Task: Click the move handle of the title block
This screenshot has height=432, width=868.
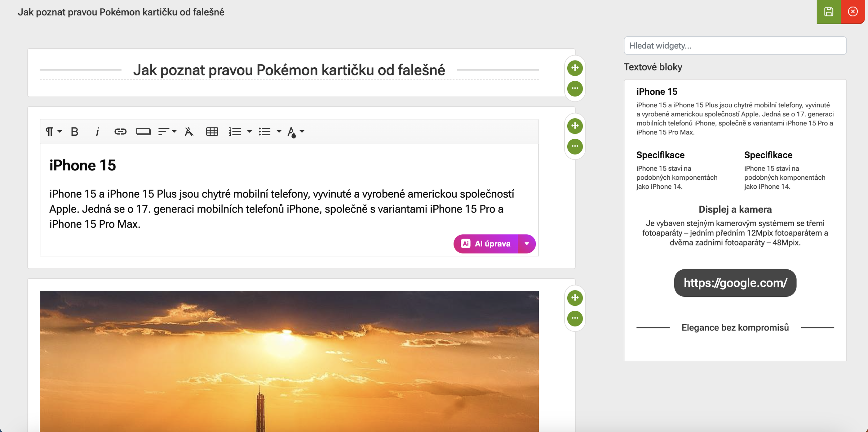Action: tap(575, 68)
